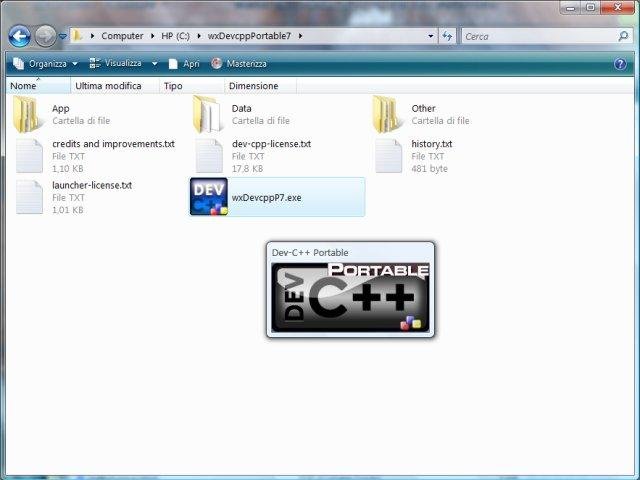Click the Masterizza burn button
640x480 pixels.
(239, 64)
